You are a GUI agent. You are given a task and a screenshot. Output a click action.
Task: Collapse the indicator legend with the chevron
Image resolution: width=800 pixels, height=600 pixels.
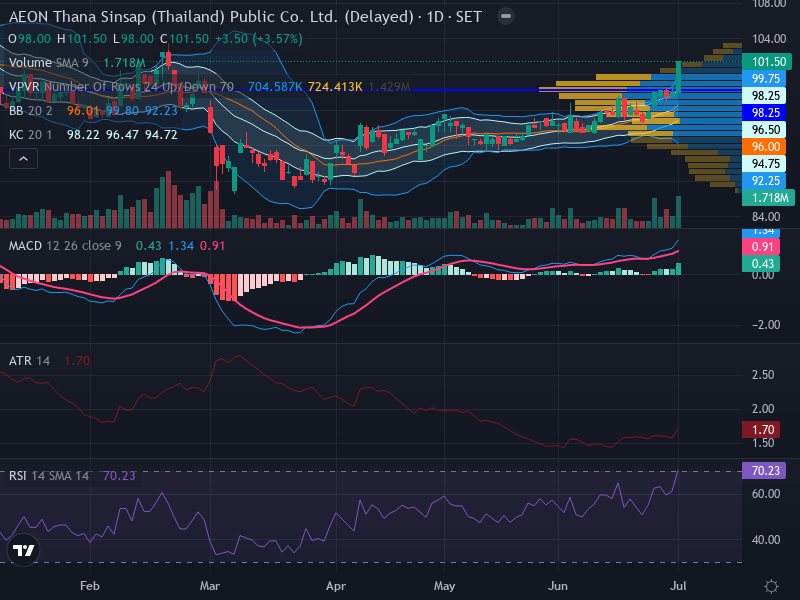pos(23,159)
